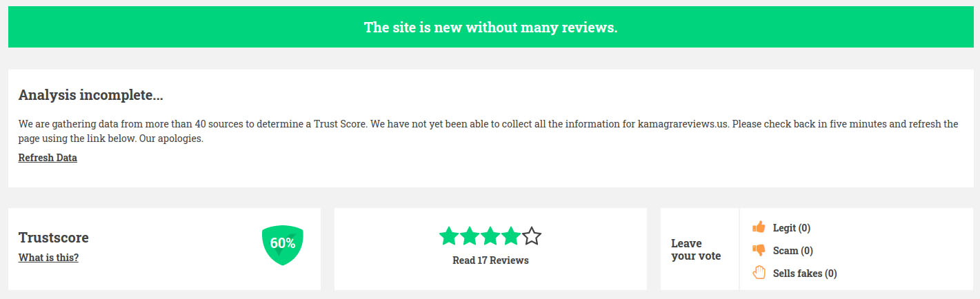Select the second green star
980x299 pixels.
point(470,236)
